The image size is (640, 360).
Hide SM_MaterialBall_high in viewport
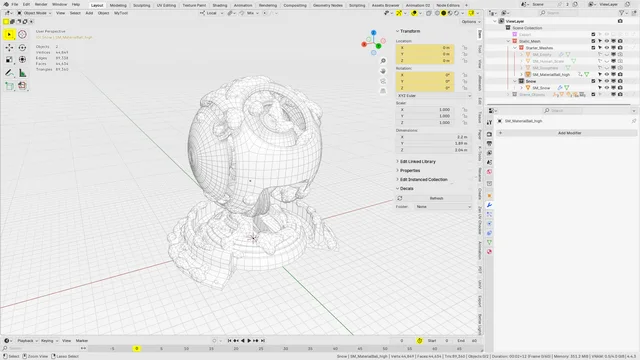tap(607, 74)
